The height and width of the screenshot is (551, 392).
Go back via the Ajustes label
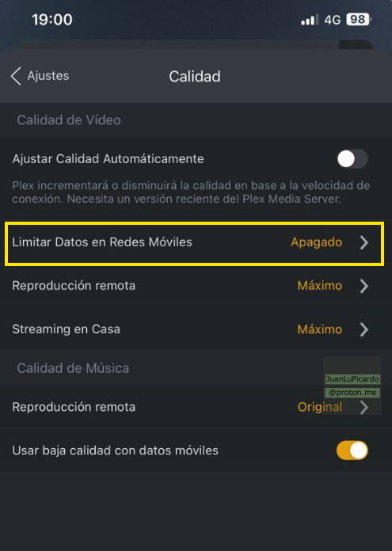[48, 76]
